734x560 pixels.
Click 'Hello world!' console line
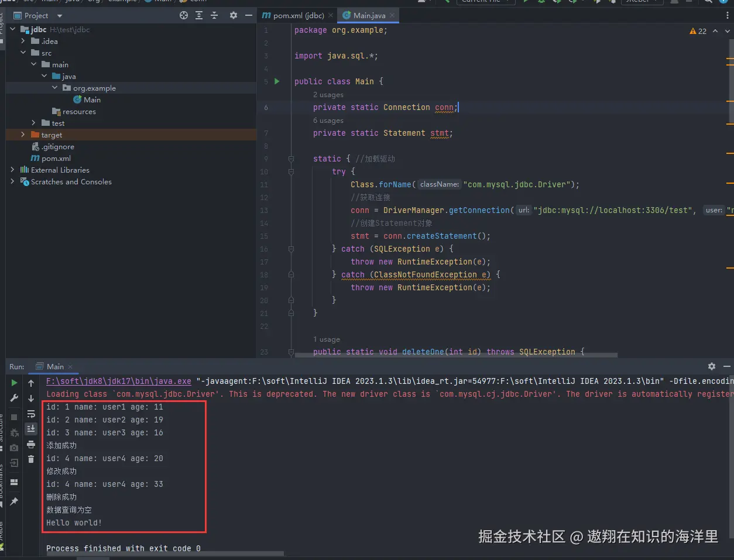(x=74, y=523)
